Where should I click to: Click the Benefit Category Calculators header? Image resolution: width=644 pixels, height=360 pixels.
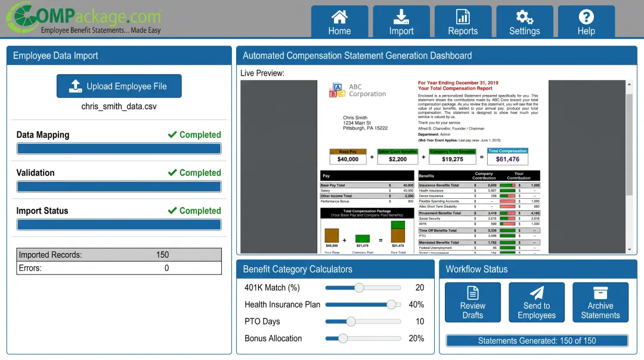point(335,269)
